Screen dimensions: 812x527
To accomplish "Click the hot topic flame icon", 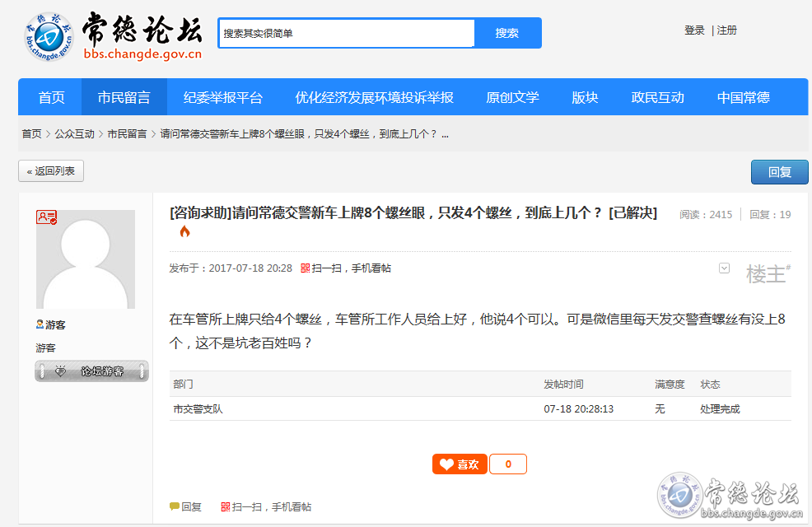I will click(184, 232).
